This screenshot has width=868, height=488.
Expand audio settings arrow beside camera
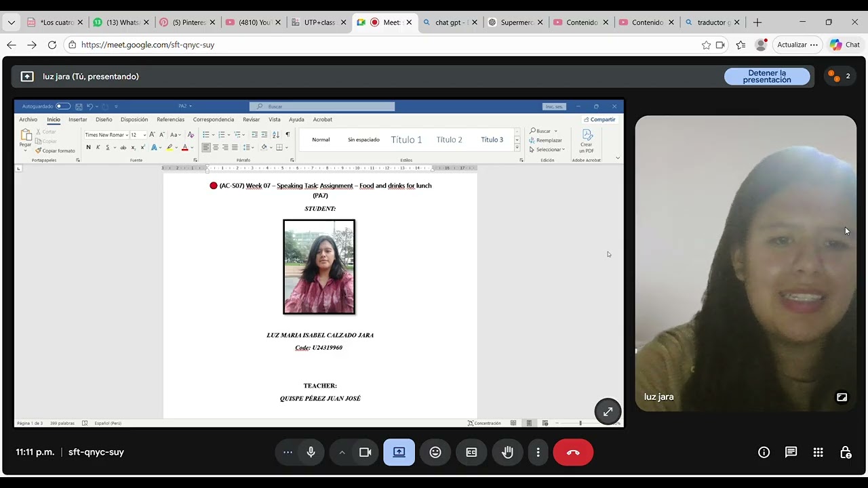[342, 452]
